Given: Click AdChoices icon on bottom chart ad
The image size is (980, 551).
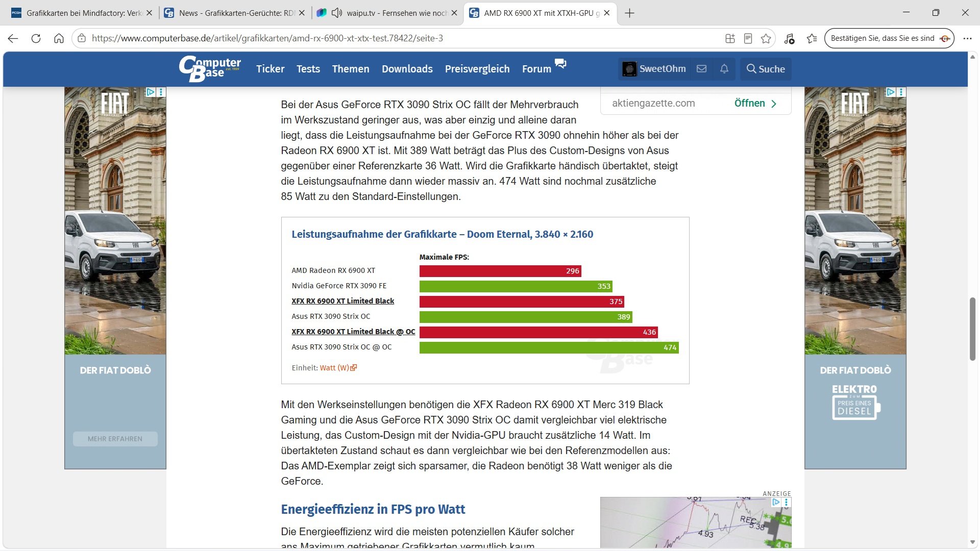Looking at the screenshot, I should tap(776, 502).
